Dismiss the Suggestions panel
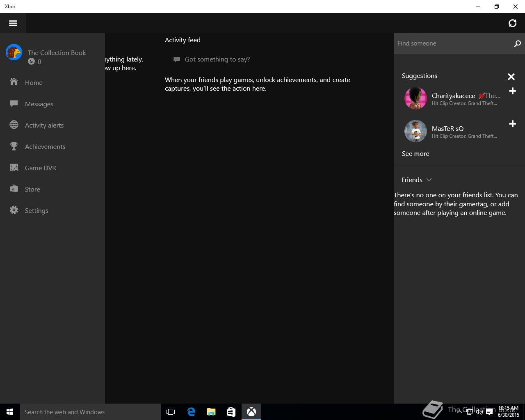 (511, 77)
